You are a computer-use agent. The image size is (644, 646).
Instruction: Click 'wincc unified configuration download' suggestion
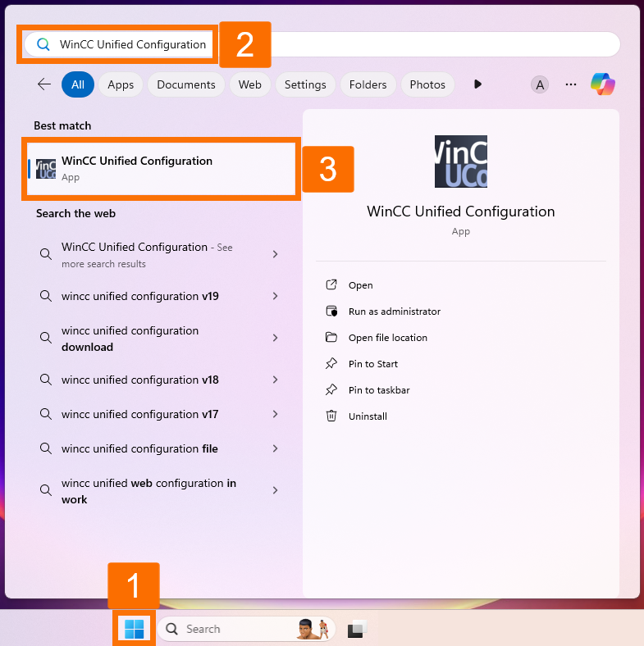click(x=130, y=339)
